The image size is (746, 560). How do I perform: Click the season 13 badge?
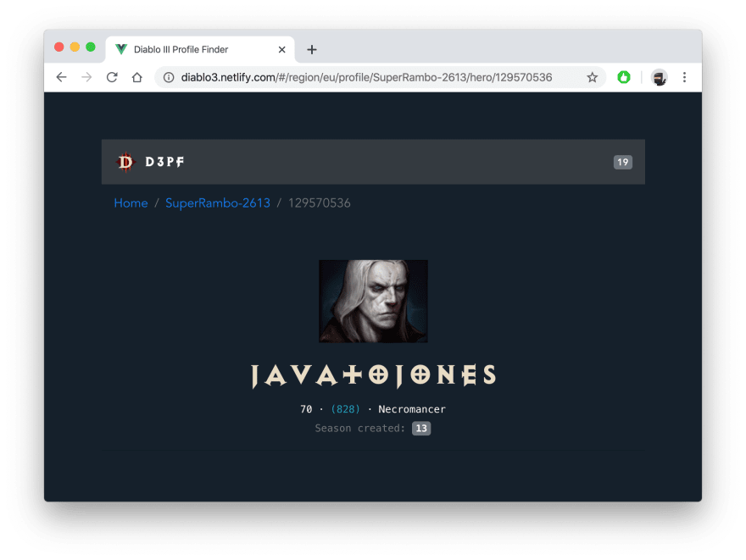click(x=421, y=429)
